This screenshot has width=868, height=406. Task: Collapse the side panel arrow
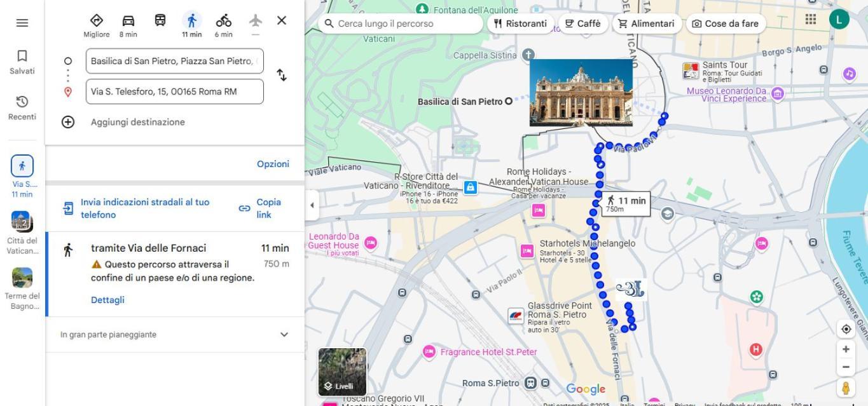(312, 205)
